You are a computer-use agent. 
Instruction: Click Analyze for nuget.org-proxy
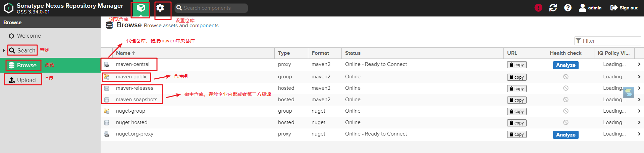click(x=566, y=135)
